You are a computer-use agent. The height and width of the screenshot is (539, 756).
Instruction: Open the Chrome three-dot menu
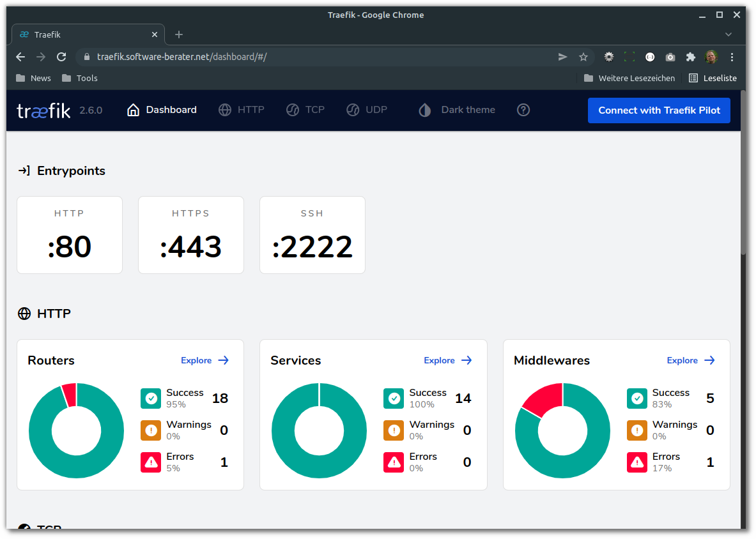tap(732, 57)
